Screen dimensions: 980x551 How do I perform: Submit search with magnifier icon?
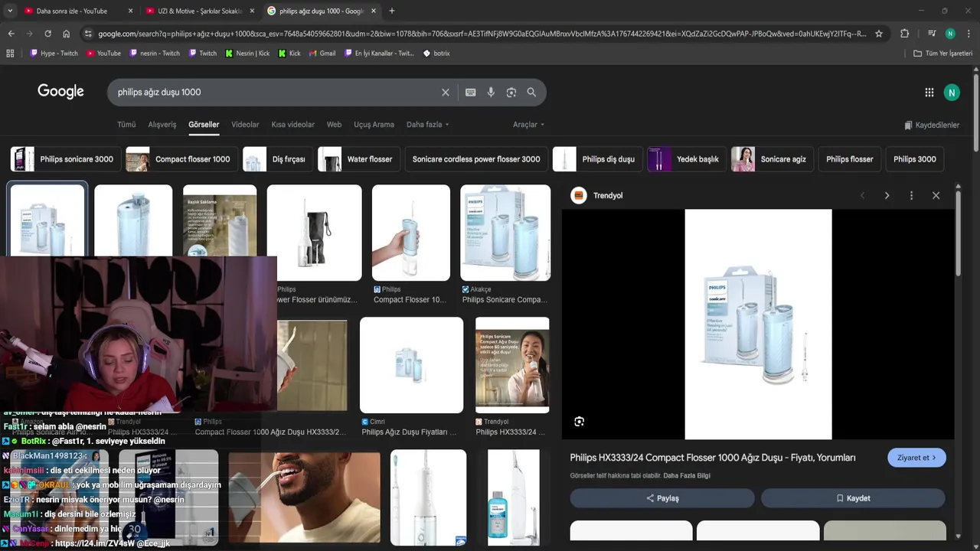pos(531,93)
